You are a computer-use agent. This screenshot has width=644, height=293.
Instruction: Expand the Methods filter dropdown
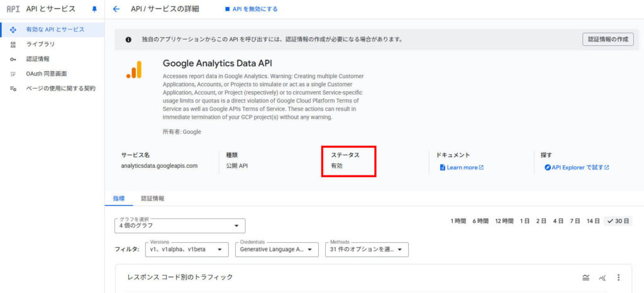(x=367, y=250)
